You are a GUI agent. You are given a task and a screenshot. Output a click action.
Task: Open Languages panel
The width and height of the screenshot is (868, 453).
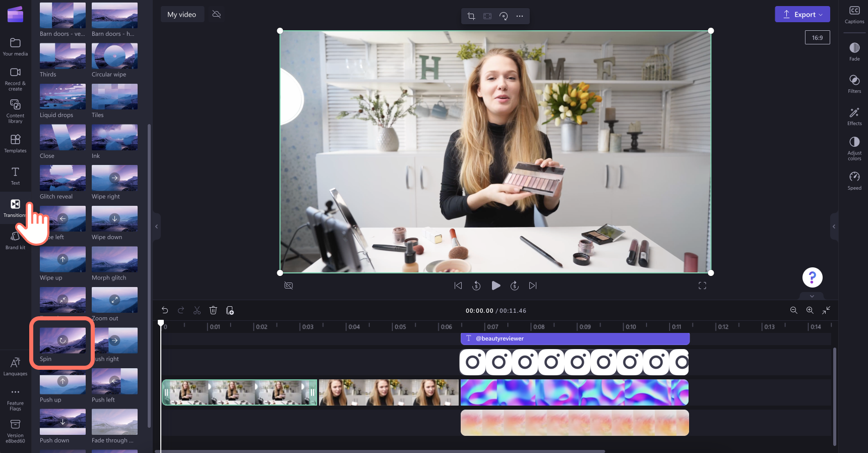tap(15, 366)
